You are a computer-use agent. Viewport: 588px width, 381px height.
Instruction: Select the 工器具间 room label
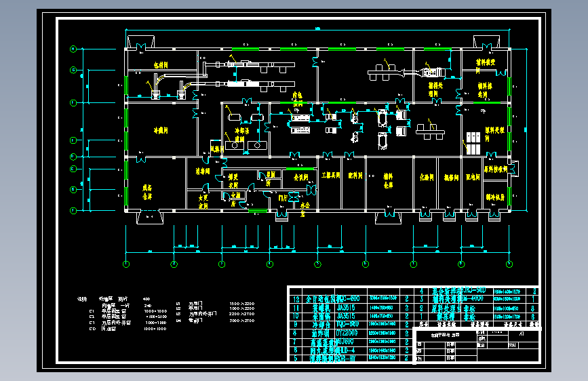[x=330, y=175]
